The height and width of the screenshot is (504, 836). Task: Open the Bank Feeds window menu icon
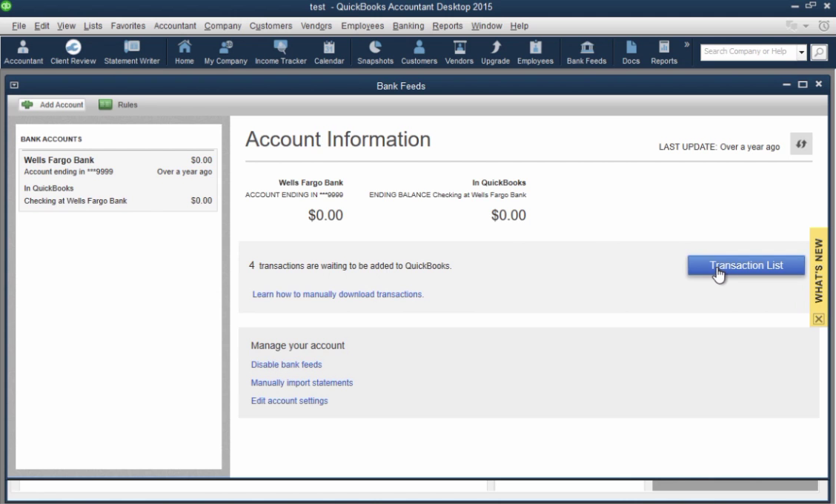(x=14, y=85)
